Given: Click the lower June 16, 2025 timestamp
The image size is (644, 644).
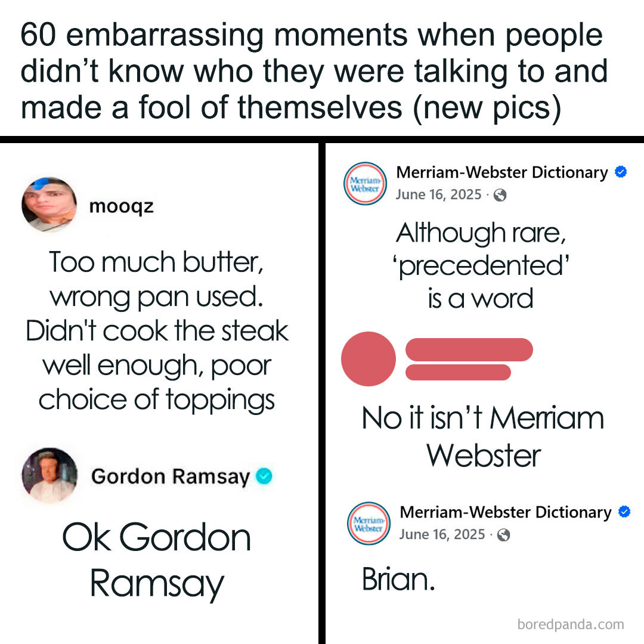Looking at the screenshot, I should pyautogui.click(x=442, y=534).
